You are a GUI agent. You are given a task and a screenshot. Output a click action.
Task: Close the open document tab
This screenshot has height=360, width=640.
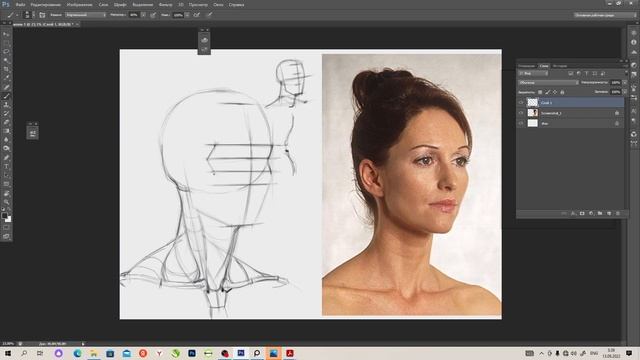77,24
